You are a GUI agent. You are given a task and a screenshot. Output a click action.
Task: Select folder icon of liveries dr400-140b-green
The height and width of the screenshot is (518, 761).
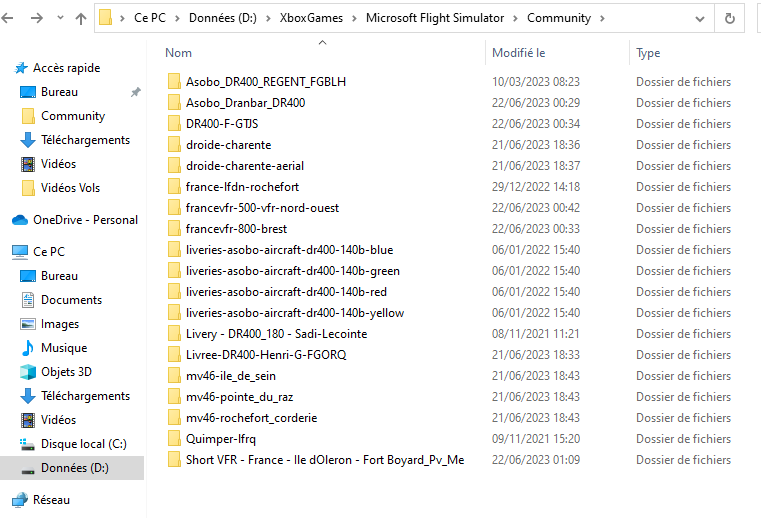[174, 270]
